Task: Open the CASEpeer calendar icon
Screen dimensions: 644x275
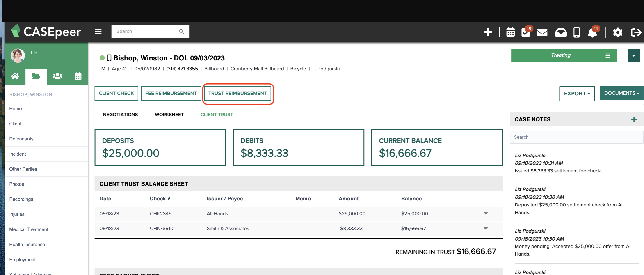Action: pos(510,32)
